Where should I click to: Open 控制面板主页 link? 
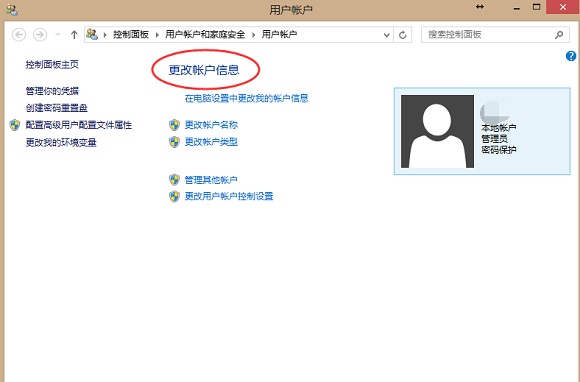pyautogui.click(x=52, y=65)
